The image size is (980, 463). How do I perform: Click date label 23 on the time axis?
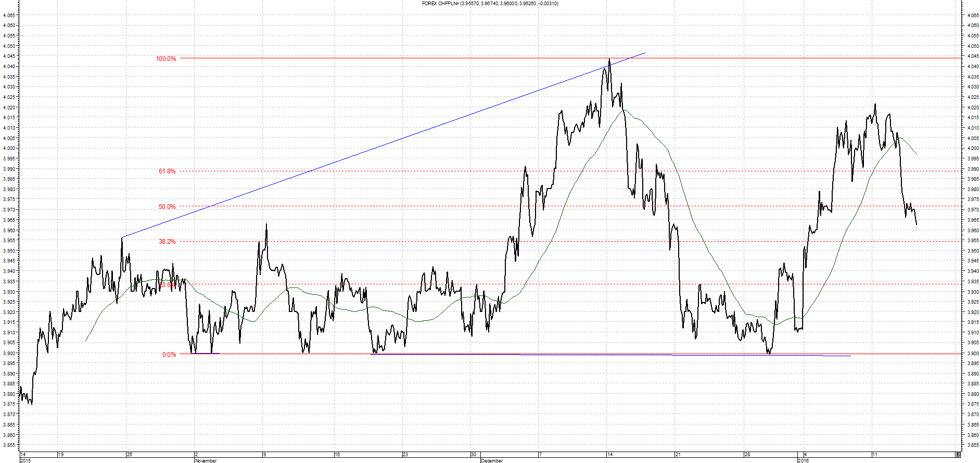pos(405,455)
